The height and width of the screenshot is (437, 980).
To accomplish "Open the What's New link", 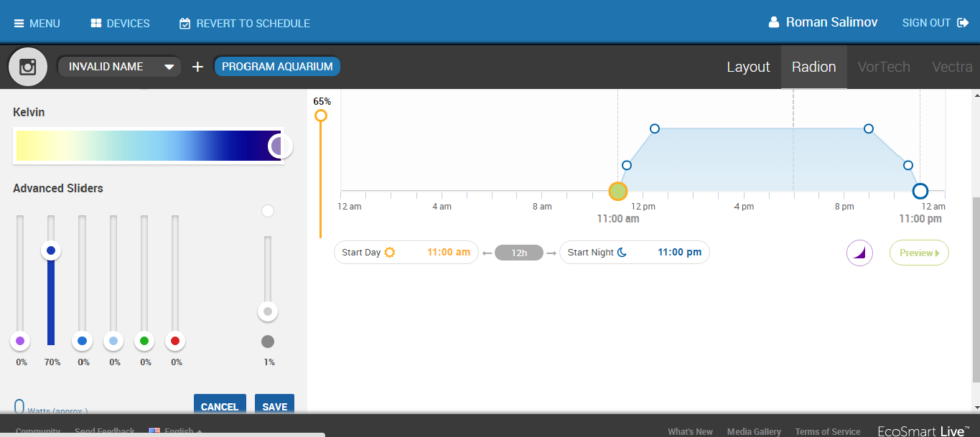I will [x=690, y=432].
